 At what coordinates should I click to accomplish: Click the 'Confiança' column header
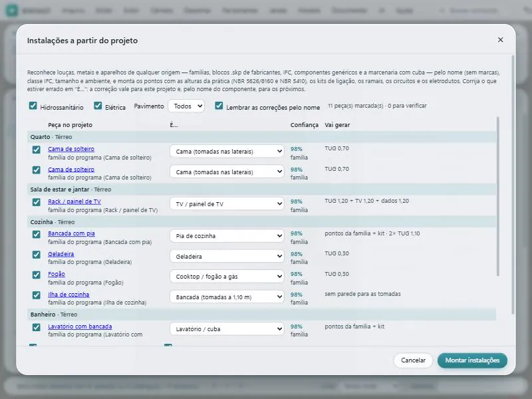pos(304,125)
